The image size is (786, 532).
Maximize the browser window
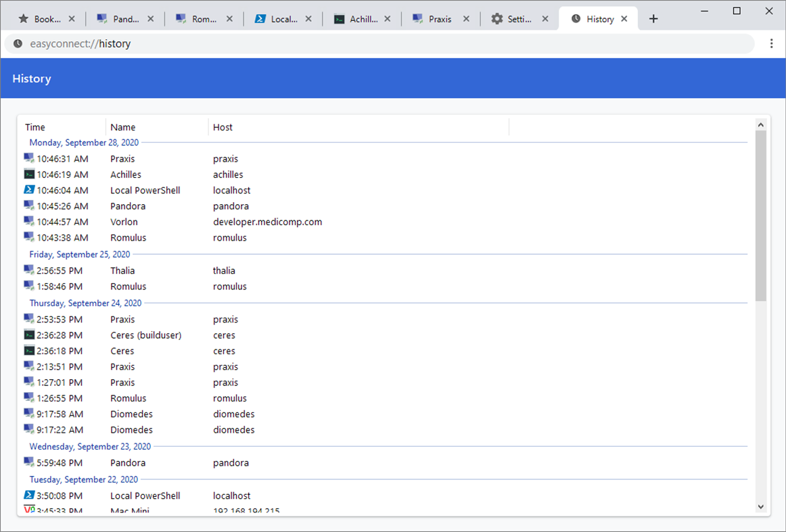[737, 11]
